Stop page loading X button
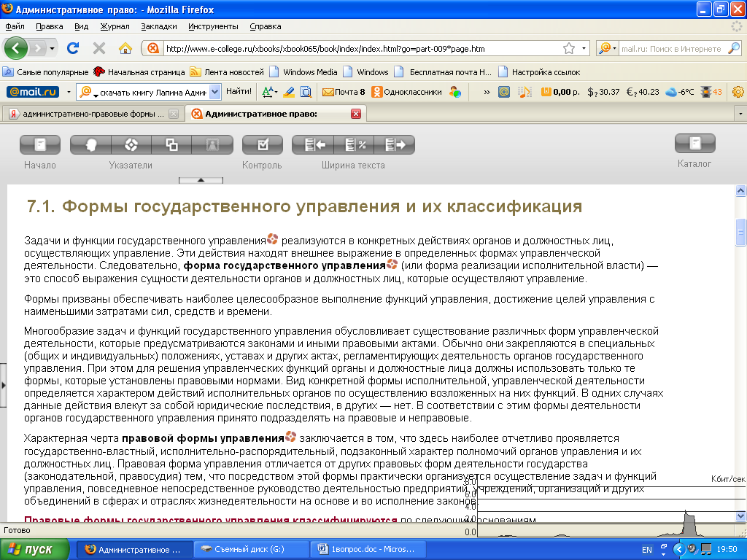 99,48
